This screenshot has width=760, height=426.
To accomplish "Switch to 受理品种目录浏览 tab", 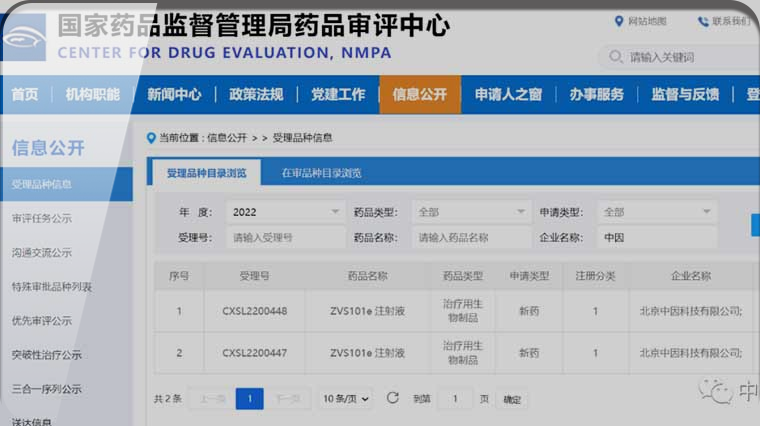I will tap(207, 173).
